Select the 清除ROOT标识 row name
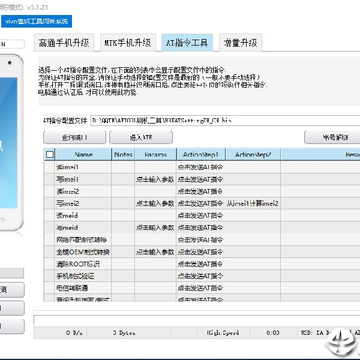Screen dimensions: 360x360 [78, 264]
